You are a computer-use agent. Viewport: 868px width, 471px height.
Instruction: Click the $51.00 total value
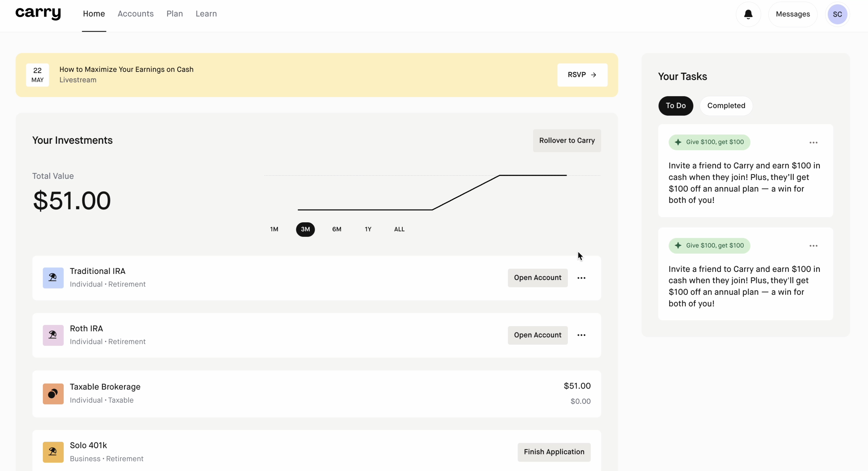point(72,201)
